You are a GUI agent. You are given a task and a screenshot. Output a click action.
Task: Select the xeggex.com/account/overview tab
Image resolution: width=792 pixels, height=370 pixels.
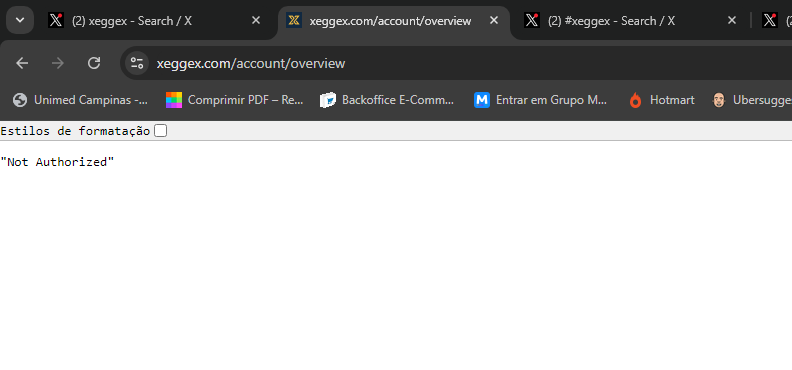click(x=394, y=21)
